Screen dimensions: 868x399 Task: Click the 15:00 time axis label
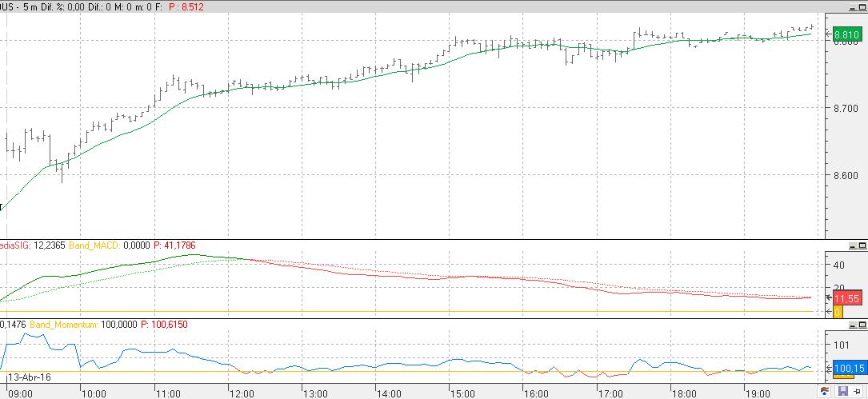coord(462,393)
